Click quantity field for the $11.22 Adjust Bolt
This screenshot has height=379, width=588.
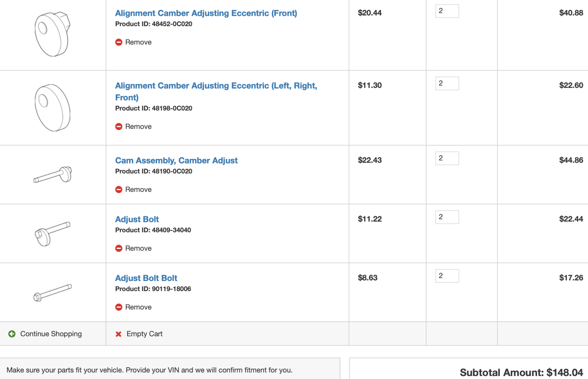pyautogui.click(x=447, y=217)
